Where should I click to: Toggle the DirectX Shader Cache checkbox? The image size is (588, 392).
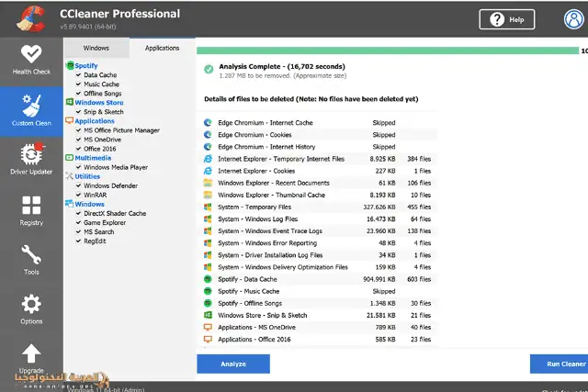(x=78, y=213)
